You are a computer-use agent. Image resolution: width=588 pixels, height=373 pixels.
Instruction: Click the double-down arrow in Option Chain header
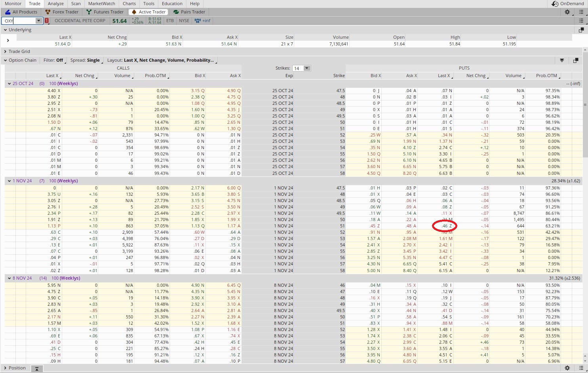pos(562,61)
